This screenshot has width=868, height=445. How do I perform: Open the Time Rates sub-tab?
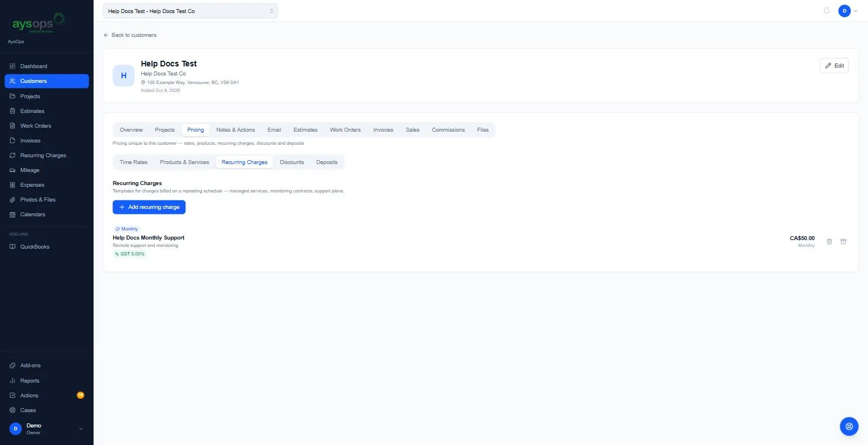133,162
